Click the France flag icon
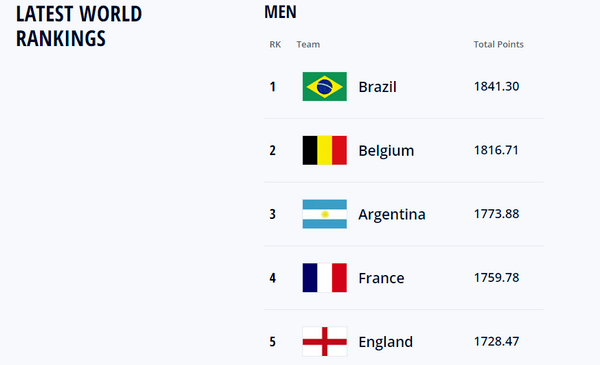This screenshot has width=600, height=365. pos(324,278)
